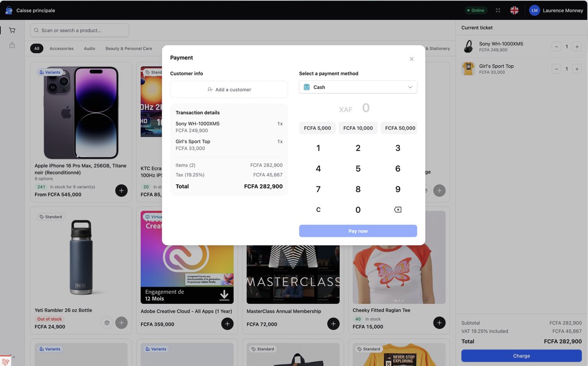Screen dimensions: 588x366
Task: Open the Cash payment method dropdown
Action: click(358, 87)
